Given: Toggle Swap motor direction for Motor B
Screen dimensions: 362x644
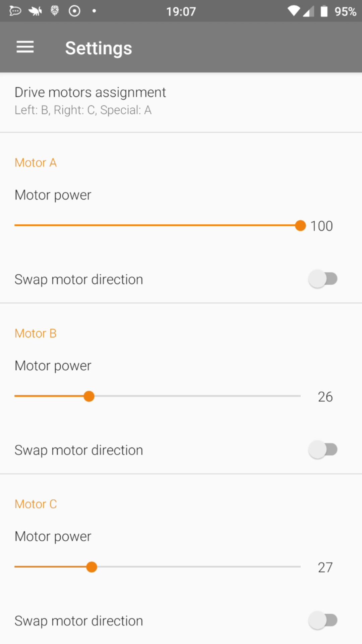Looking at the screenshot, I should [x=323, y=449].
